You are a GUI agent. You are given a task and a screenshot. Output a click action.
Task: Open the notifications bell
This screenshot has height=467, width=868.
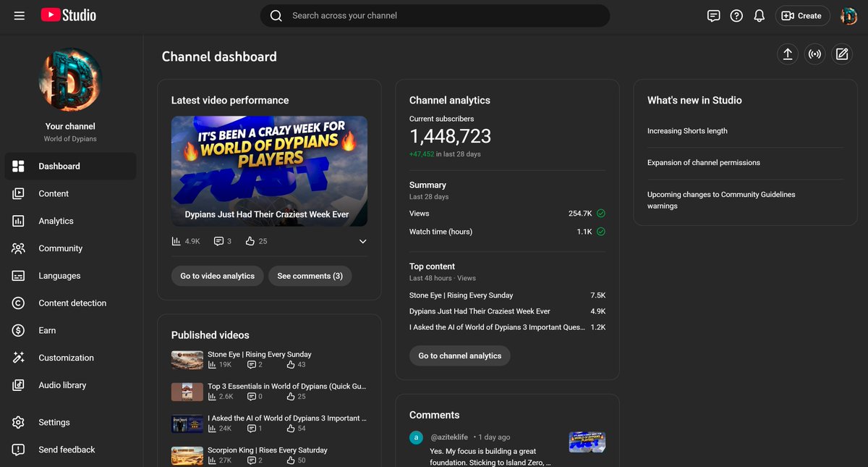coord(759,15)
